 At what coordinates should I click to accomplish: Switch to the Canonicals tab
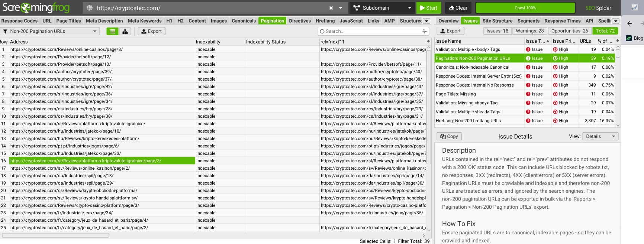244,21
